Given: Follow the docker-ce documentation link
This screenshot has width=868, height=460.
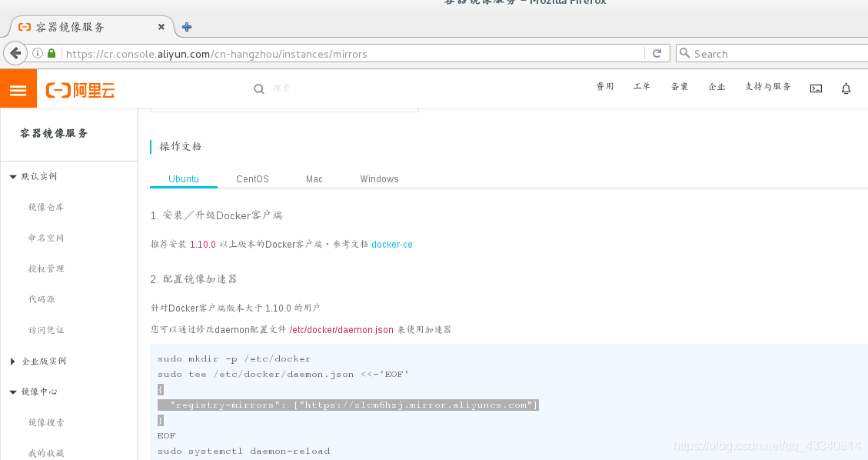Looking at the screenshot, I should pyautogui.click(x=392, y=244).
